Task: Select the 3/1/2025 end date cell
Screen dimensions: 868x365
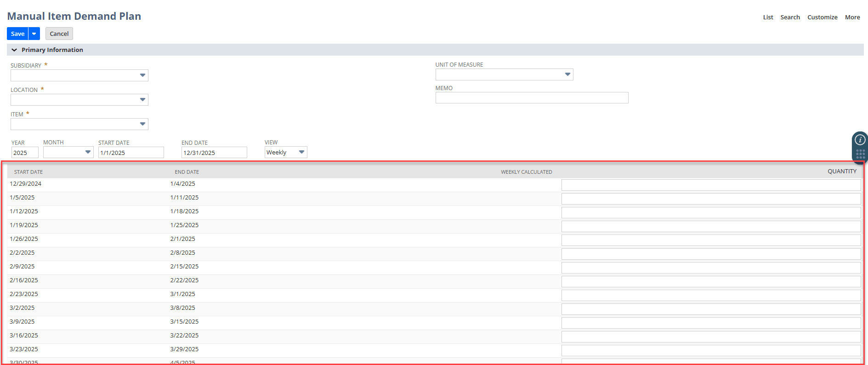Action: [x=182, y=294]
